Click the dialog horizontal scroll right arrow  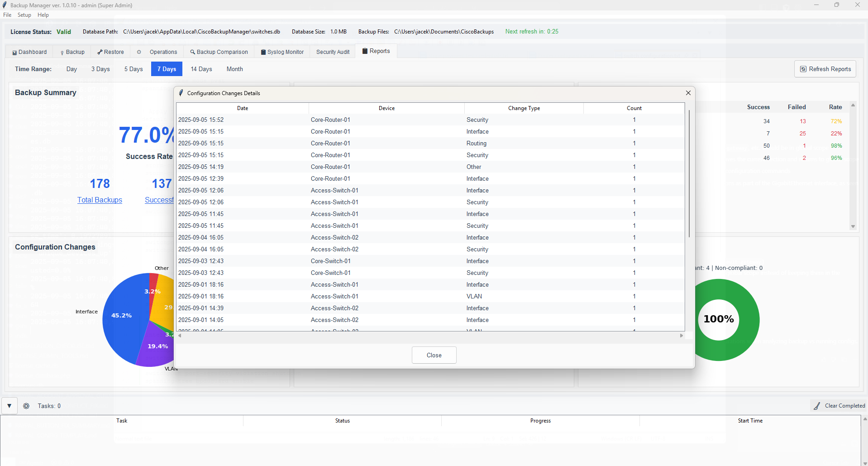[681, 336]
